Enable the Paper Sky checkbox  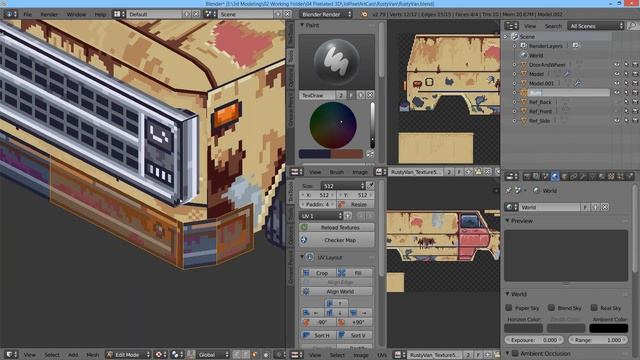[509, 307]
